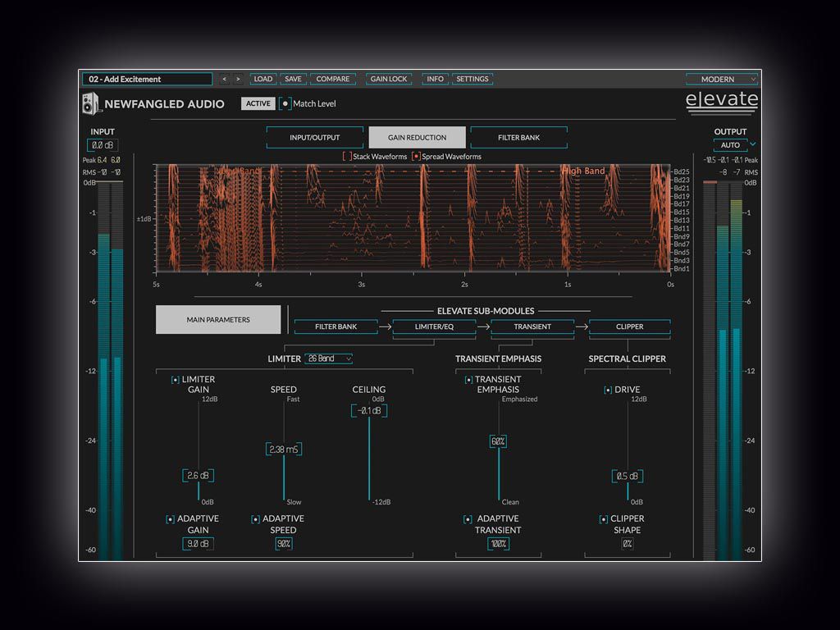Click the output meter bars

[x=723, y=371]
